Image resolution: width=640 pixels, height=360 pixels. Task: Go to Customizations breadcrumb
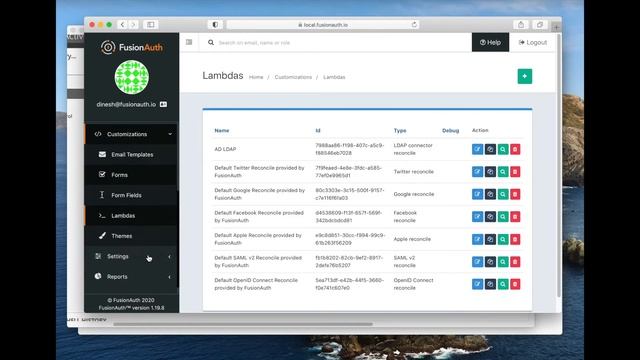click(x=293, y=77)
